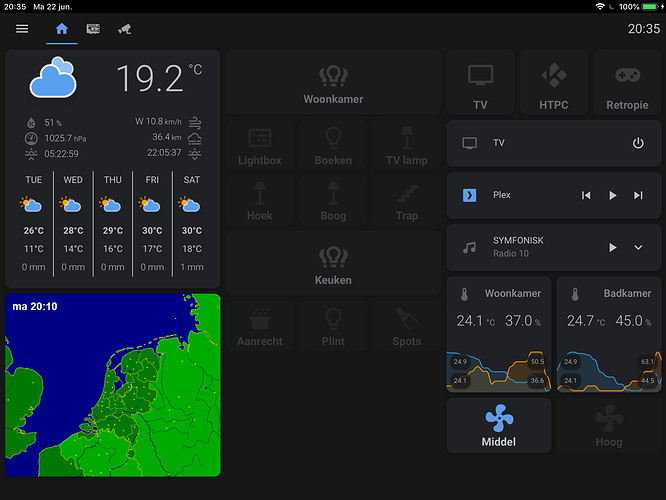Screen dimensions: 666x500
Task: Skip to previous track in Plex
Action: point(586,195)
